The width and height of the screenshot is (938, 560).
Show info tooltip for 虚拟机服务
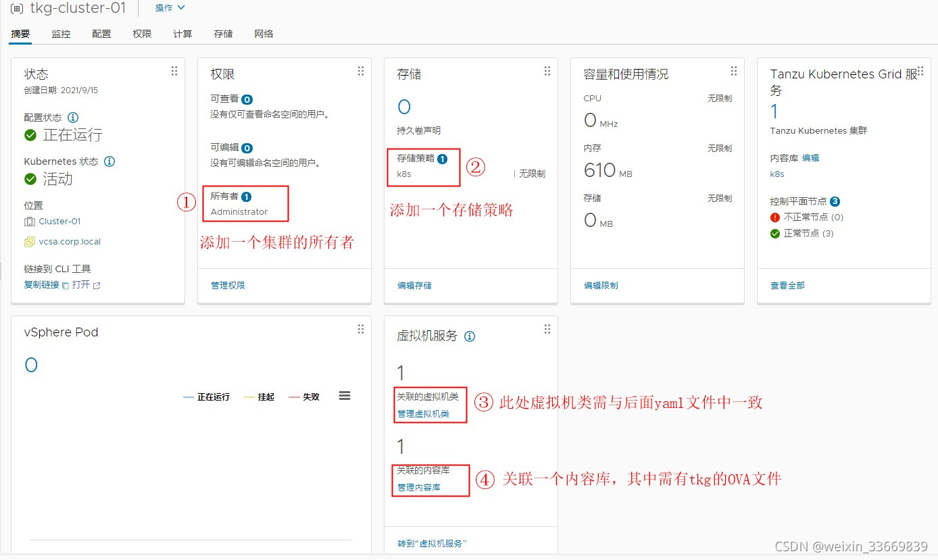[x=470, y=336]
